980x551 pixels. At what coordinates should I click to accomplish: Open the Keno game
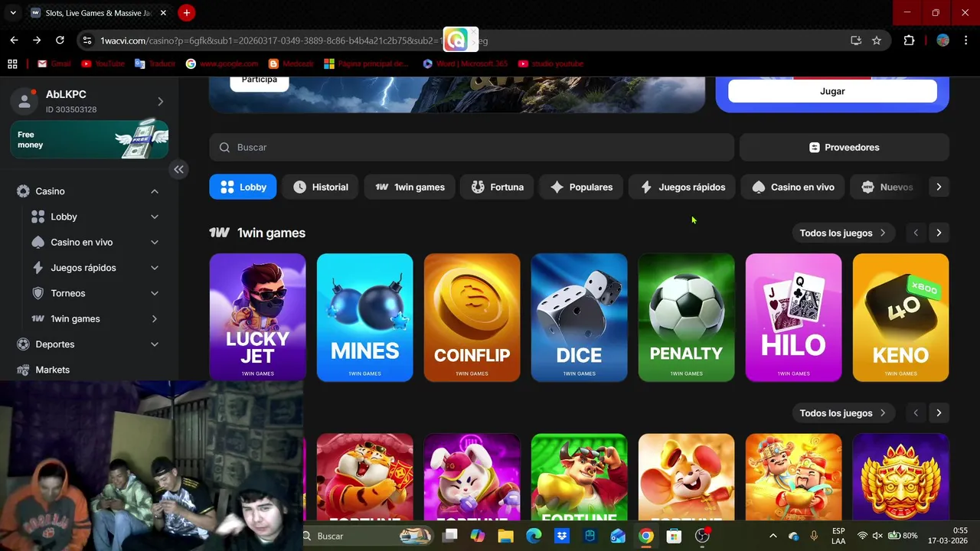900,318
